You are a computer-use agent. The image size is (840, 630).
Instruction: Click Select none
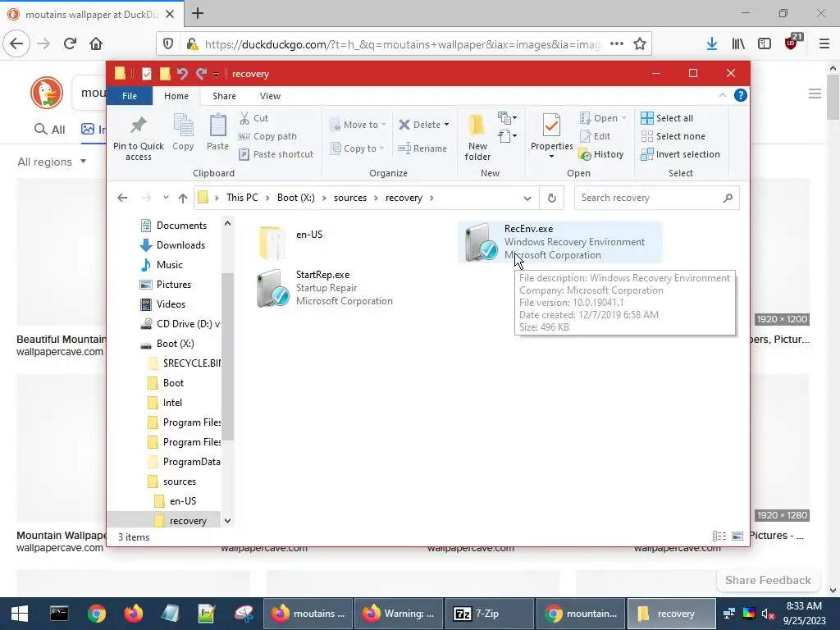pos(673,136)
